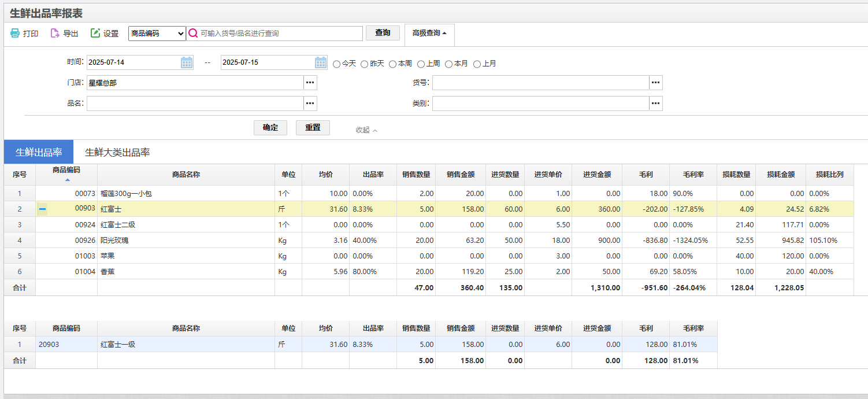This screenshot has width=868, height=399.
Task: Open the start date calendar picker
Action: [x=187, y=62]
